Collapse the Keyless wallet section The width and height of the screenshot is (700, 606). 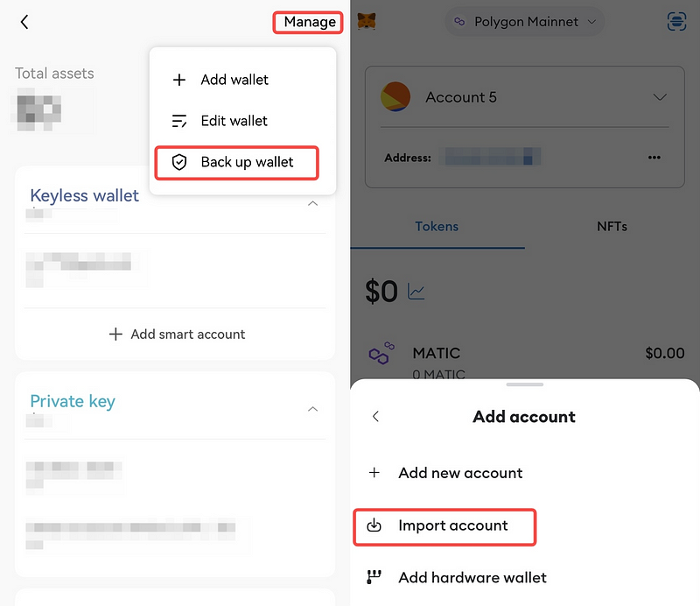(312, 203)
